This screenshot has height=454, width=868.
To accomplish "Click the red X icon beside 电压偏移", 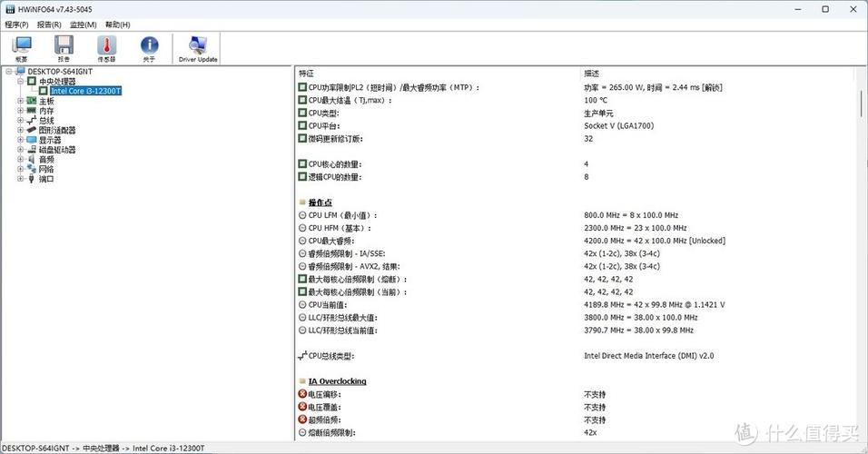I will 302,394.
